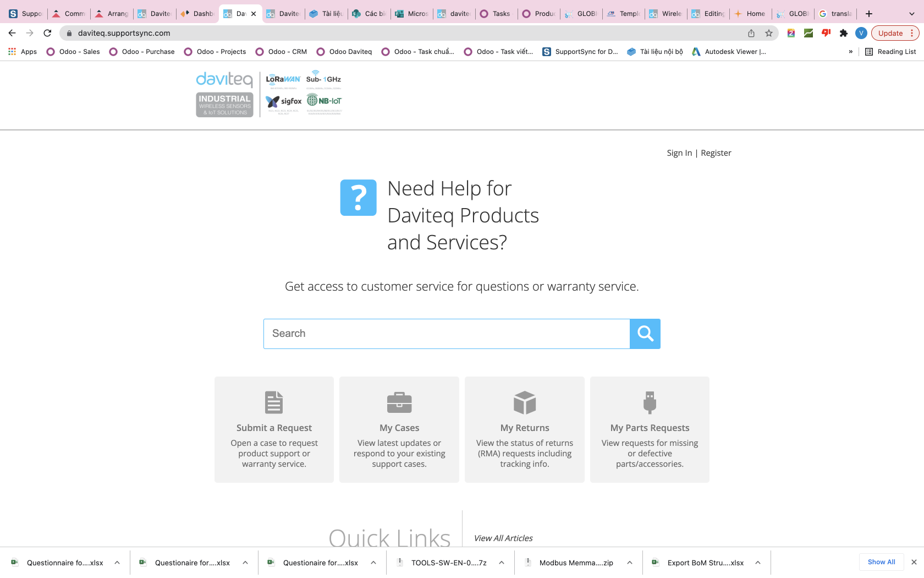Open Questionnaire fo xlsx downloaded file
Image resolution: width=924 pixels, height=578 pixels.
coord(58,563)
